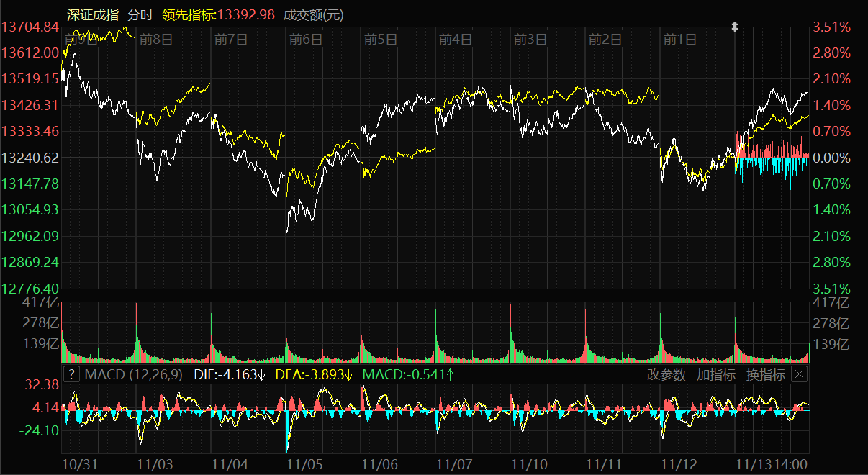Click the up-down resize arrow icon

[x=735, y=27]
